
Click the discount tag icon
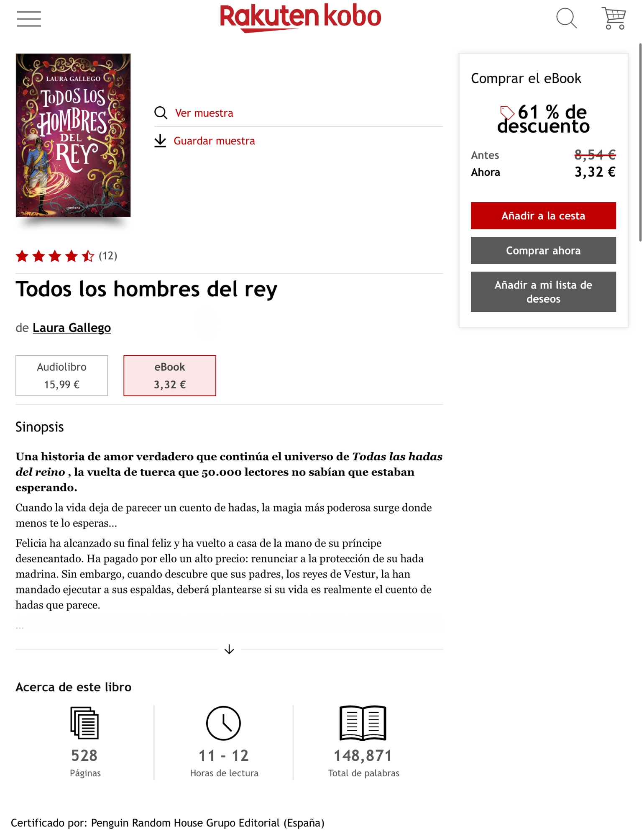click(x=507, y=113)
